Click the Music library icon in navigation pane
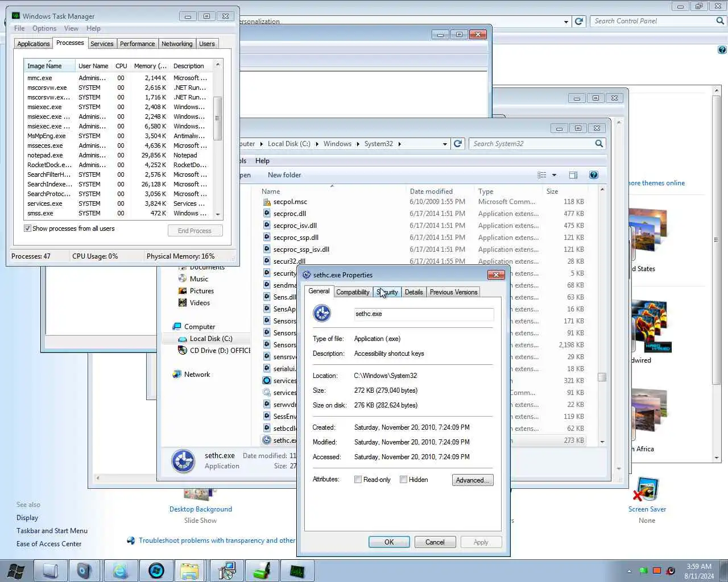 coord(183,278)
